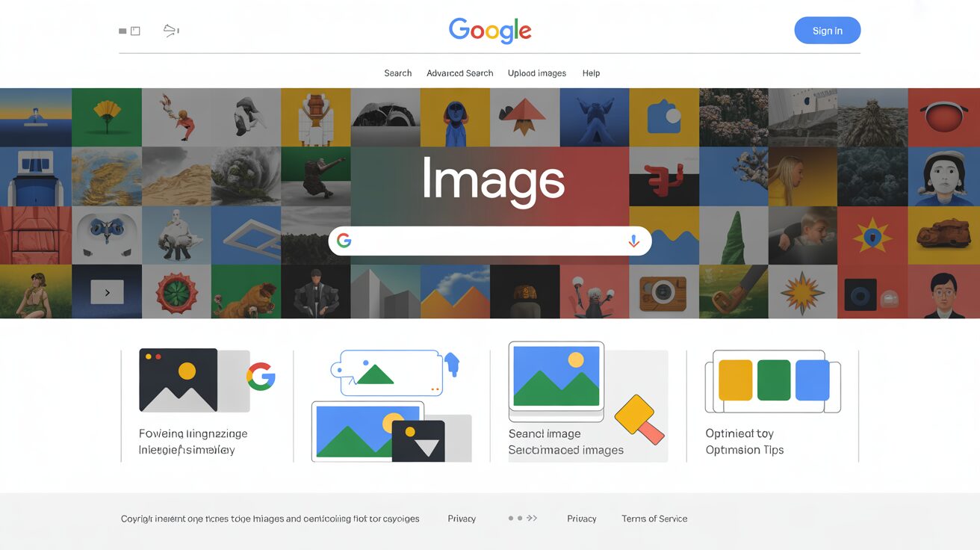Image resolution: width=980 pixels, height=550 pixels.
Task: Open the golden swirl painting thumbnail
Action: click(107, 176)
